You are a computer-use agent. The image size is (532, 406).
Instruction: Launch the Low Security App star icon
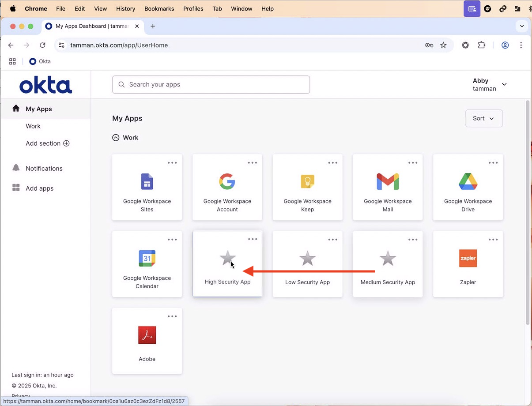[x=307, y=258]
